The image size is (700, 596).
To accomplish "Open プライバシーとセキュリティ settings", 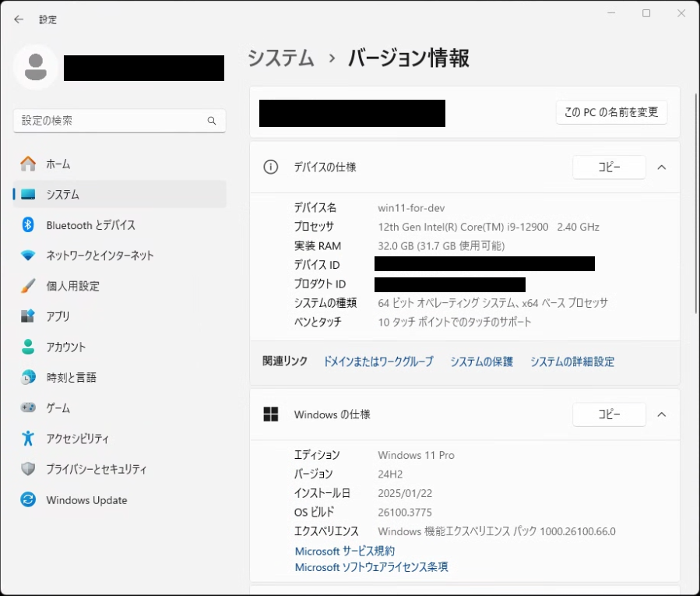I will [x=120, y=469].
